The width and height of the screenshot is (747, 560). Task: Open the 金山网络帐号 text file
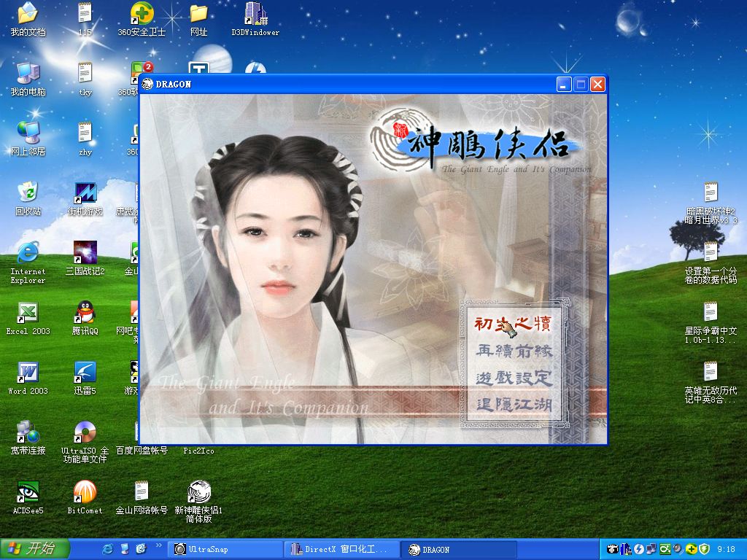[x=142, y=498]
